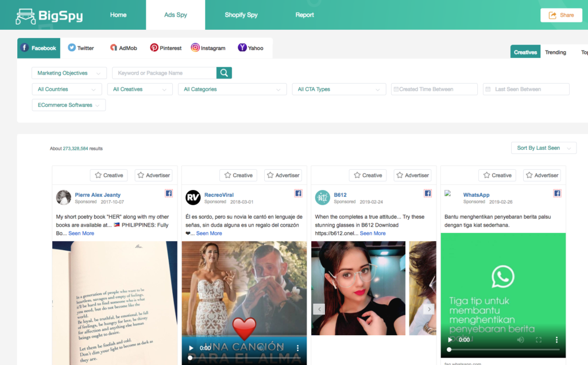Click the BigSpy logo

(x=49, y=15)
